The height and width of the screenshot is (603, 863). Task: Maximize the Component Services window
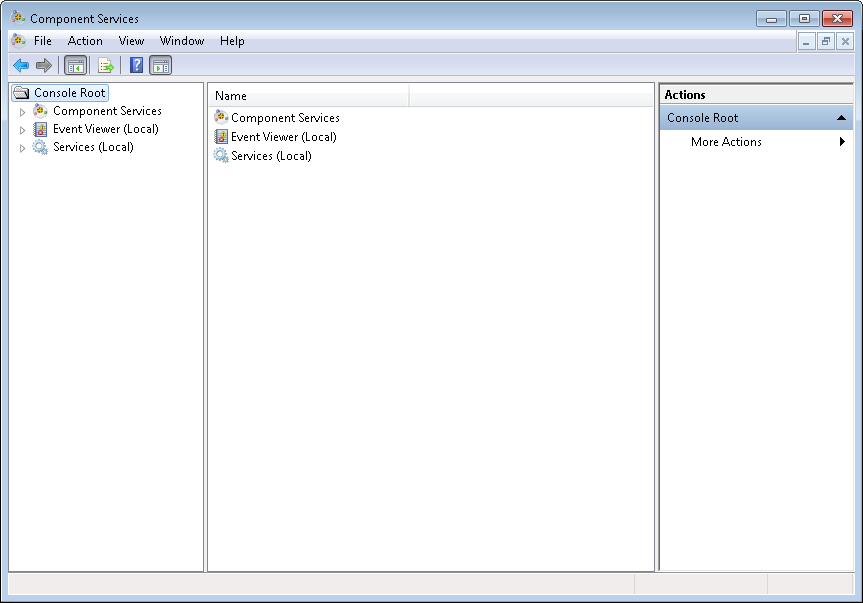pyautogui.click(x=804, y=19)
